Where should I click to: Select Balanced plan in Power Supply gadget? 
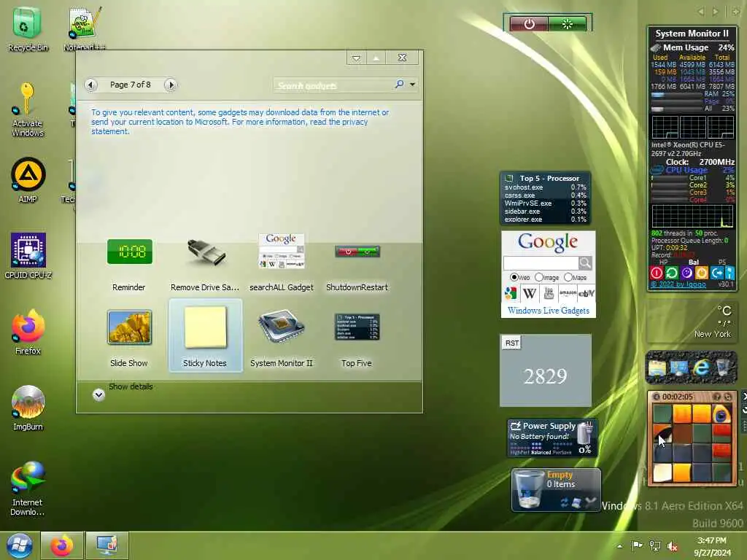pos(541,452)
